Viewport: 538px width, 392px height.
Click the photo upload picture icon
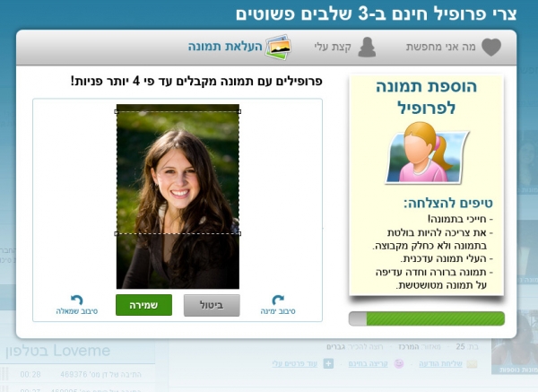tap(278, 47)
